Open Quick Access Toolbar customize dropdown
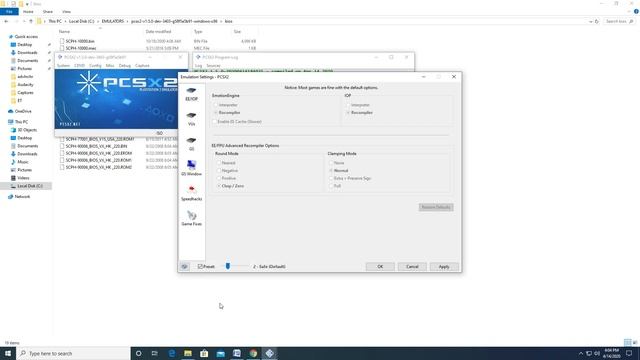This screenshot has width=640, height=360. [27, 4]
